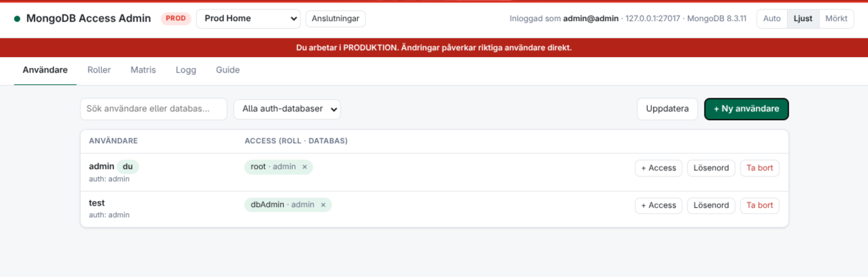Add access for the admin user
The image size is (868, 277).
659,168
